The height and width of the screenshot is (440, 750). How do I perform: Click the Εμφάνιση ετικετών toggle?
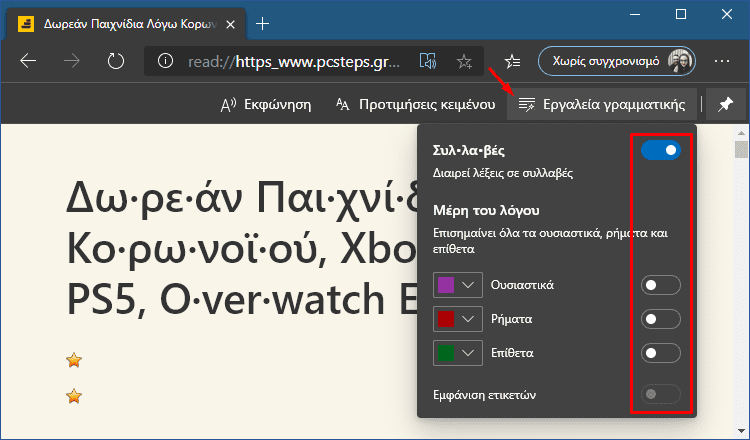point(661,394)
